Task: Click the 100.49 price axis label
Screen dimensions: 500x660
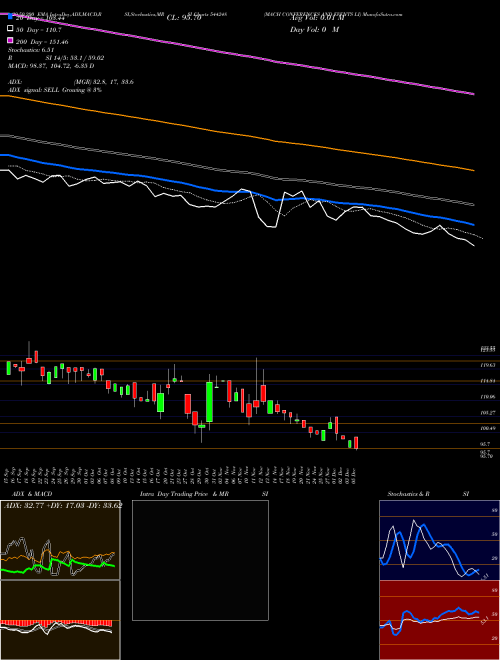Action: pyautogui.click(x=487, y=428)
